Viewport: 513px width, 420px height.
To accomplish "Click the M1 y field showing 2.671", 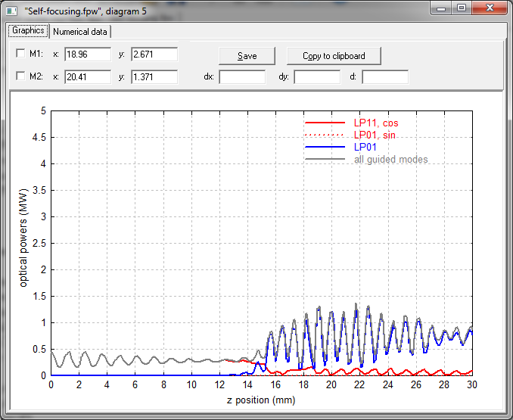I will pyautogui.click(x=154, y=54).
